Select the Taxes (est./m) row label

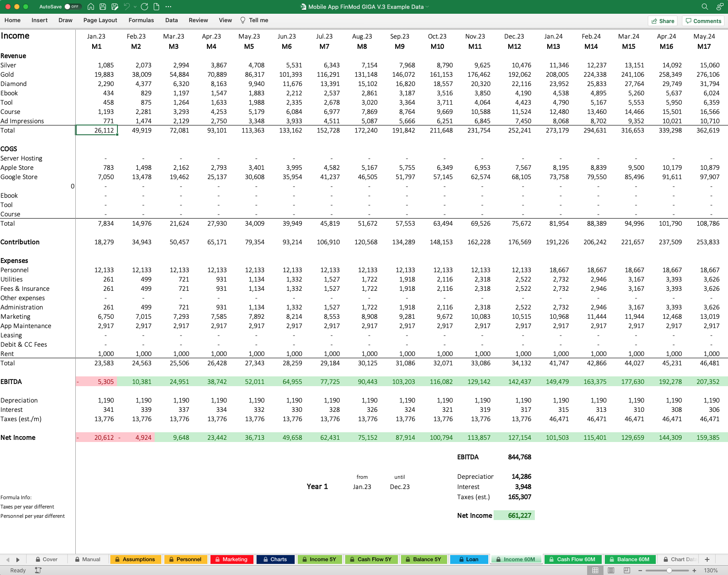point(21,419)
